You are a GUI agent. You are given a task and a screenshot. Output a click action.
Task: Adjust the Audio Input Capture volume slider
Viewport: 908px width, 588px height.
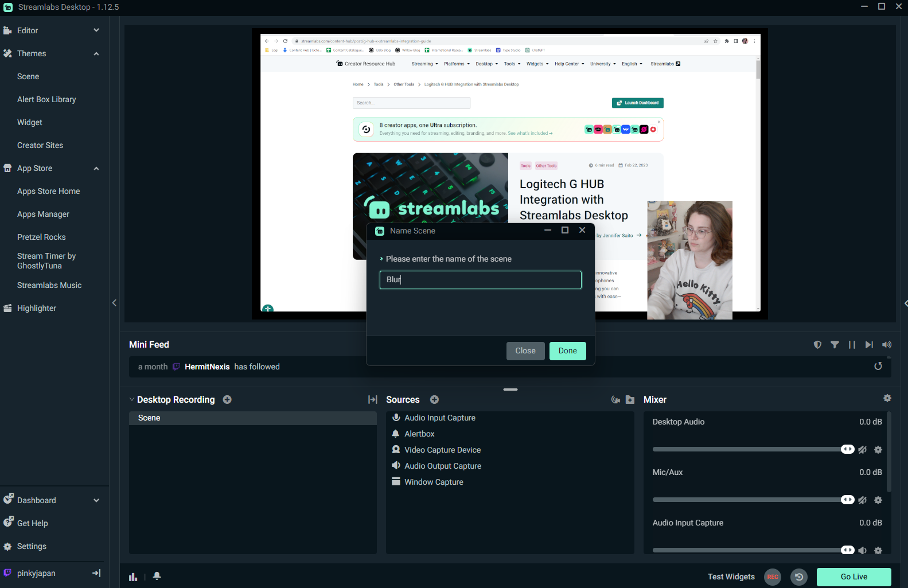pyautogui.click(x=753, y=550)
